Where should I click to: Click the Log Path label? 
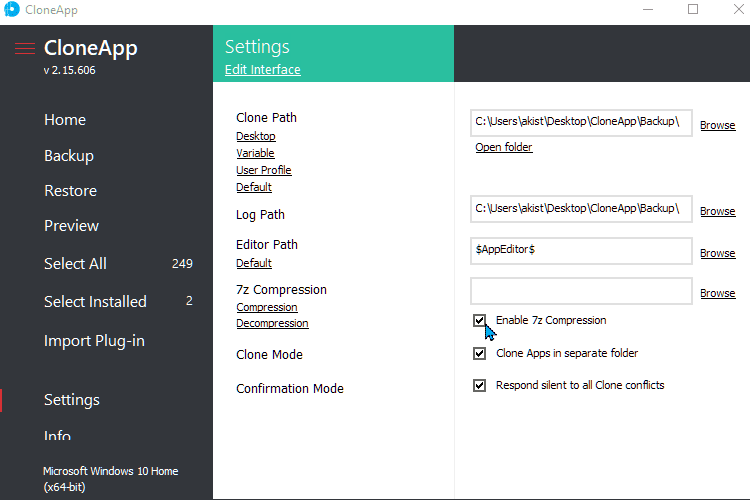[260, 215]
